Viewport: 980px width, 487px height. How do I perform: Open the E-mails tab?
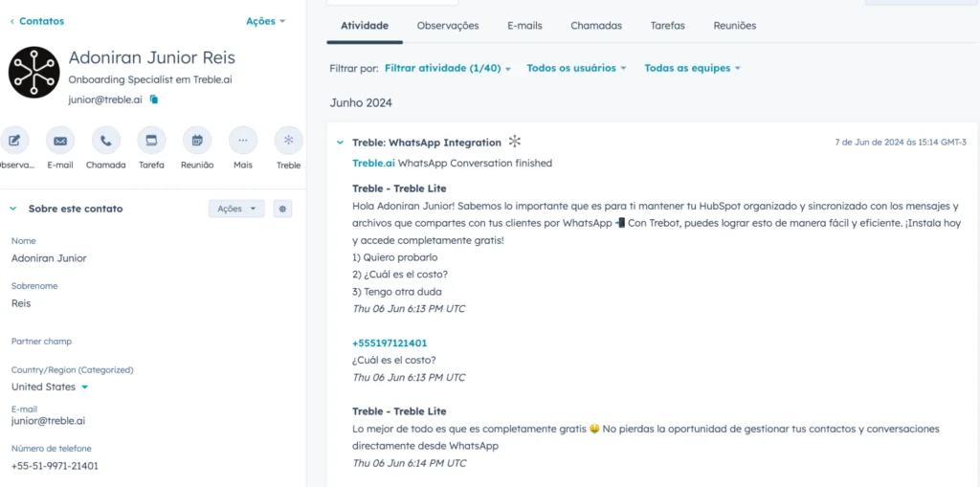pyautogui.click(x=525, y=26)
